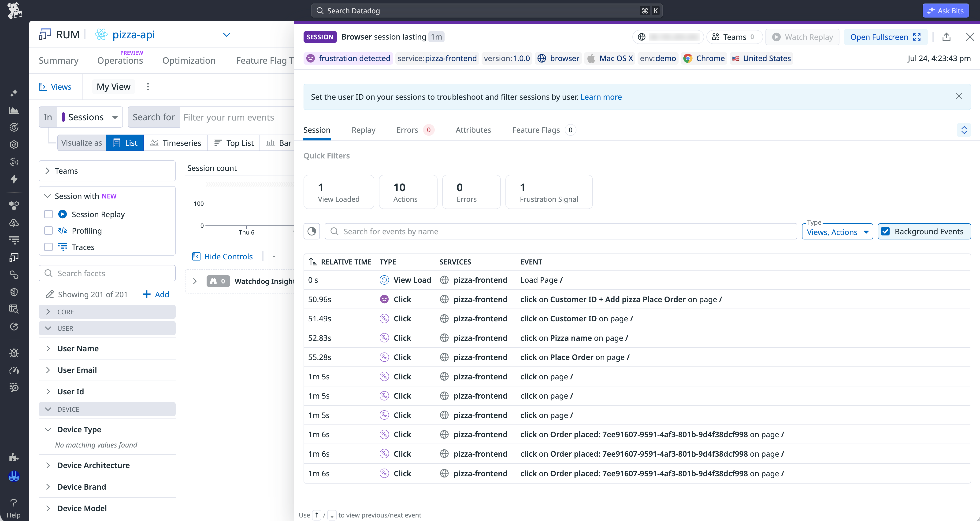Click the link chain icon in sidebar
Image resolution: width=980 pixels, height=521 pixels.
(14, 275)
